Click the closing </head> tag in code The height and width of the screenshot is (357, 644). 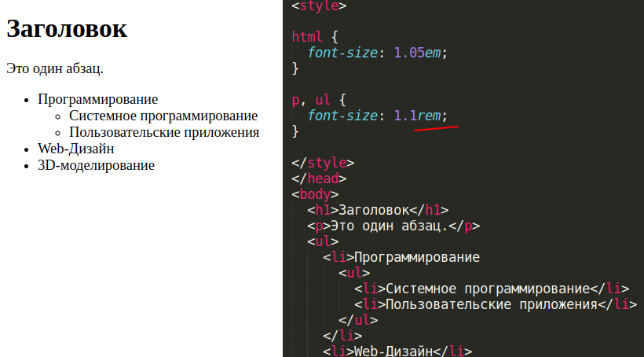coord(318,178)
